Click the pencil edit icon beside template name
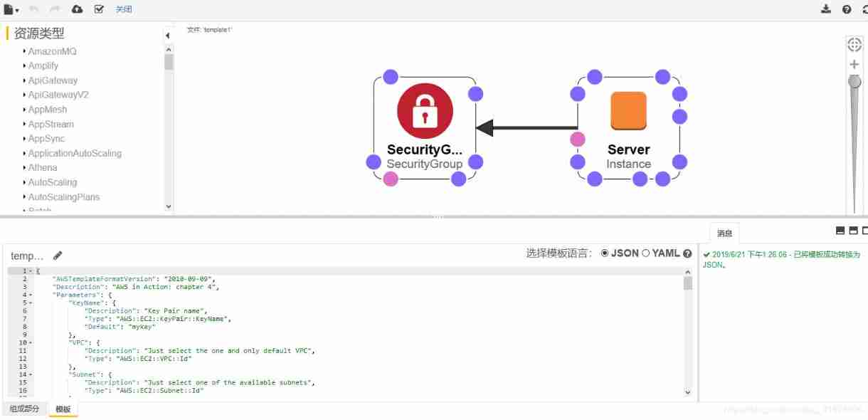 [x=58, y=256]
